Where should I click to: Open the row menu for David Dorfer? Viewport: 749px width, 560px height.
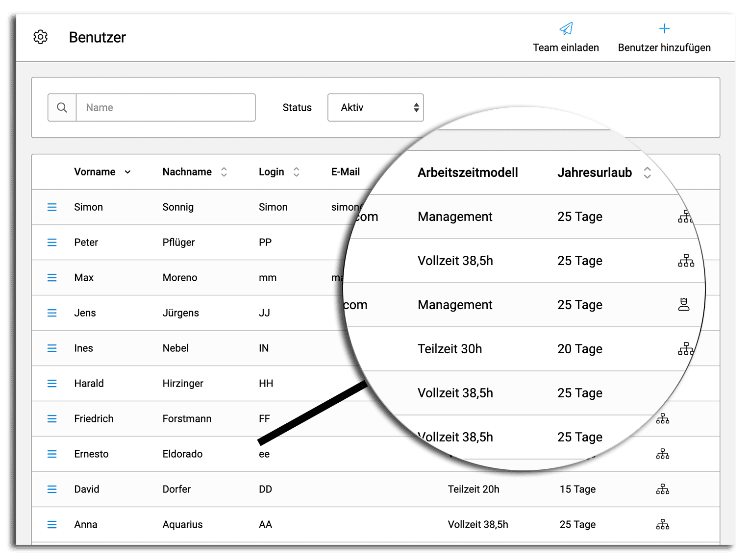(52, 489)
